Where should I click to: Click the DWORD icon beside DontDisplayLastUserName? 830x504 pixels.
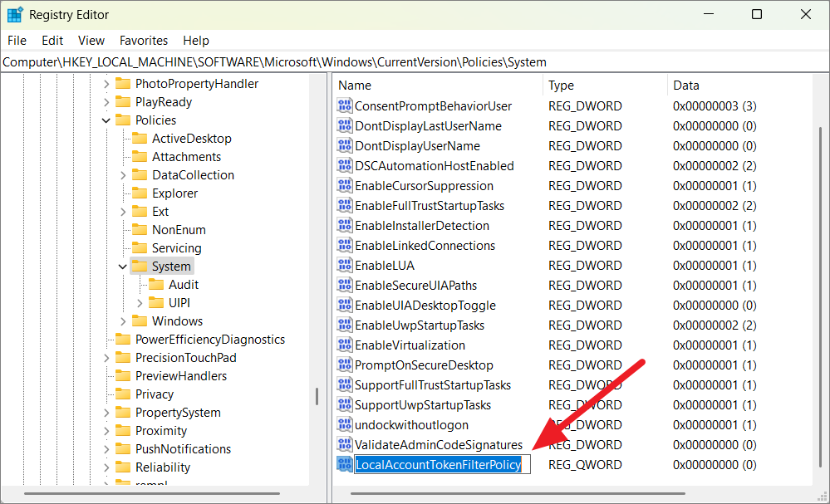point(345,126)
